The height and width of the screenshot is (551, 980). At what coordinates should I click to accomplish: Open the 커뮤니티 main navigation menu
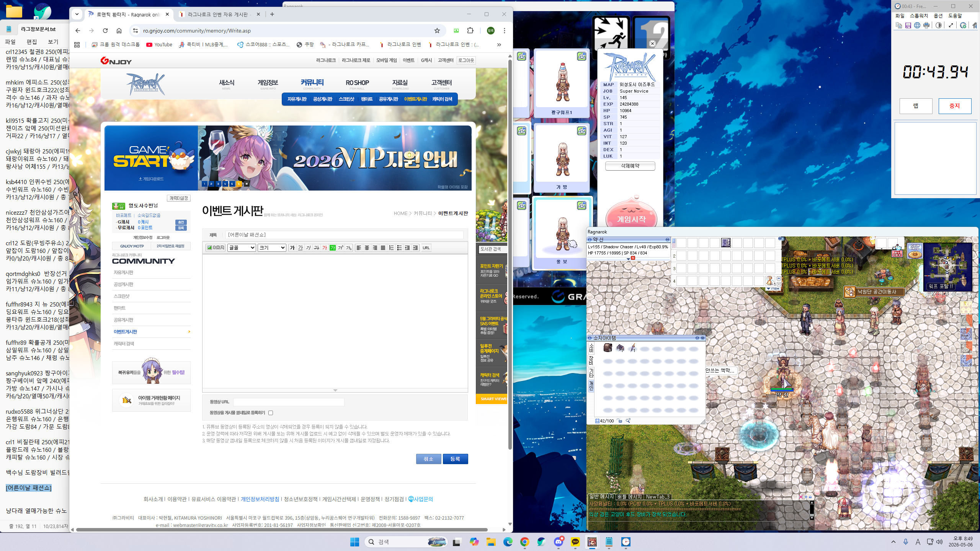[312, 83]
